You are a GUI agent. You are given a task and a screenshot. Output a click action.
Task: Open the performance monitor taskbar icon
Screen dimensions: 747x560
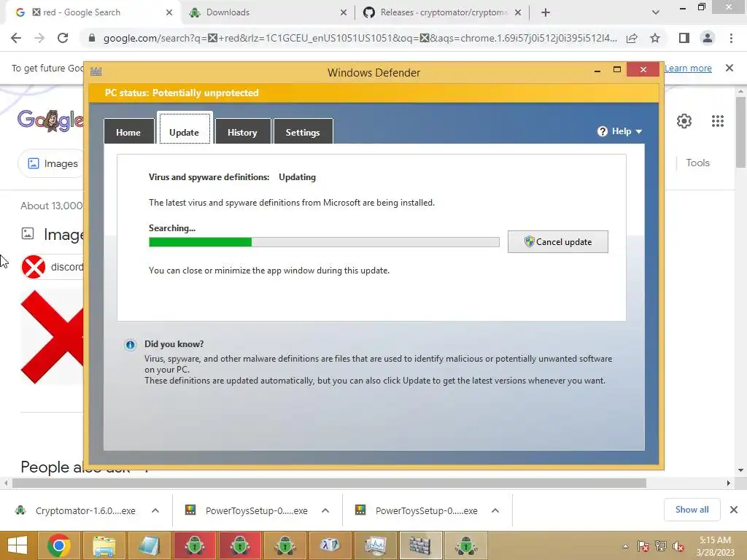(x=375, y=545)
